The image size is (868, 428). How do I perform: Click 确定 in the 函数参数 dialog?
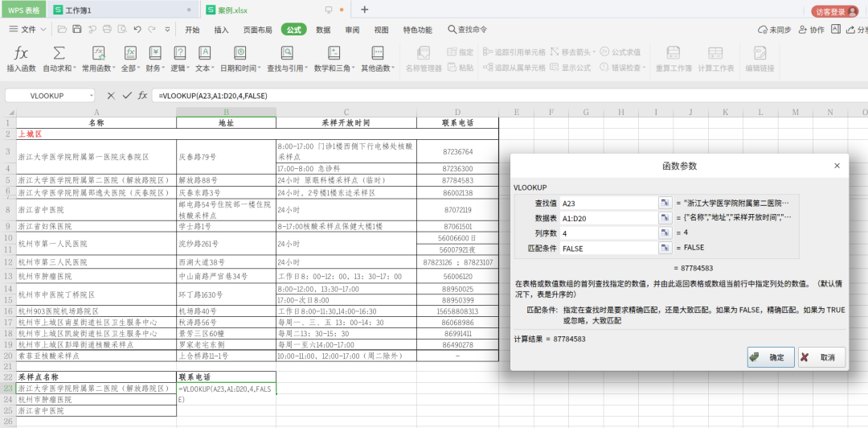(771, 357)
